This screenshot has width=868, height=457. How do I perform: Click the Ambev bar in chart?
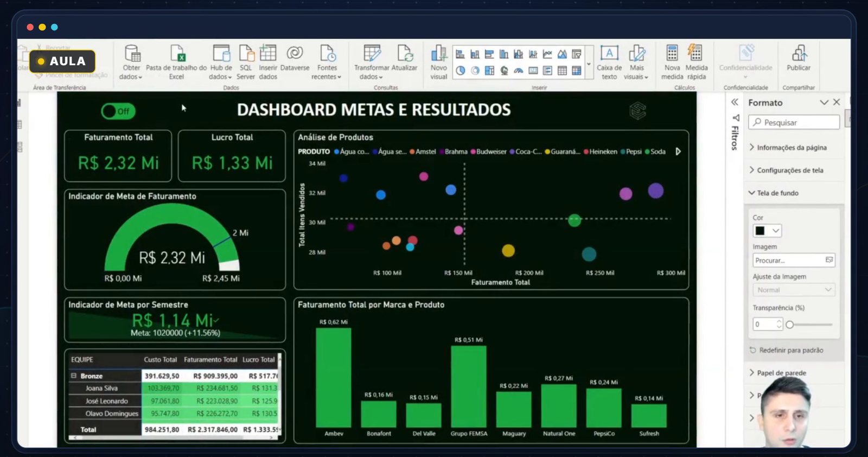coord(334,378)
